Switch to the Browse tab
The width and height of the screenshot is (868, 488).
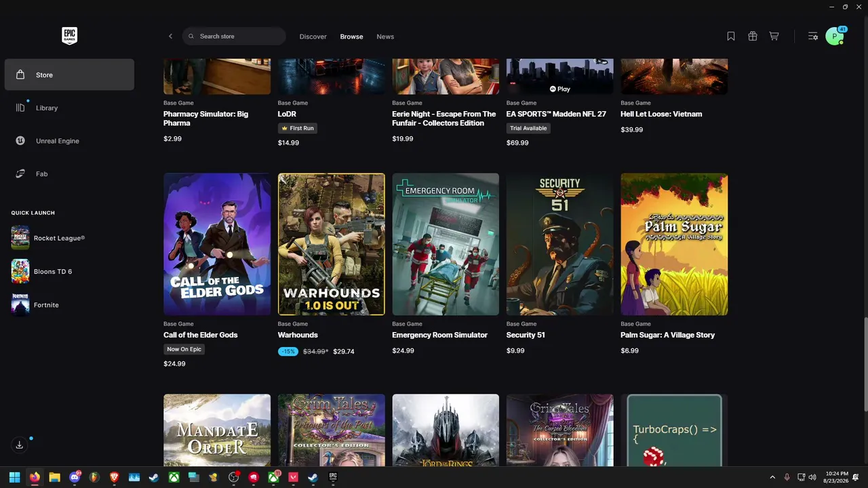coord(351,37)
